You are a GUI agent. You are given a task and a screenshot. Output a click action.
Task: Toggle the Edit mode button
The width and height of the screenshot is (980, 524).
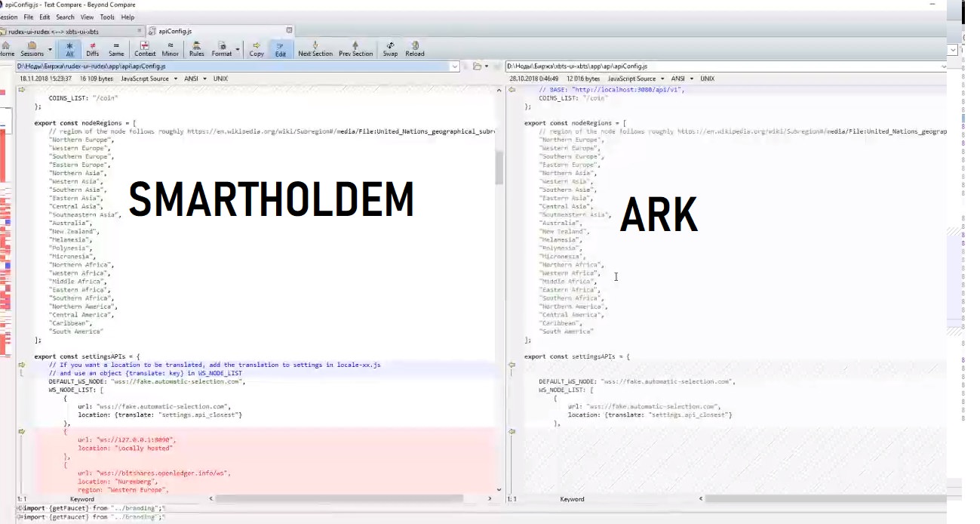281,49
